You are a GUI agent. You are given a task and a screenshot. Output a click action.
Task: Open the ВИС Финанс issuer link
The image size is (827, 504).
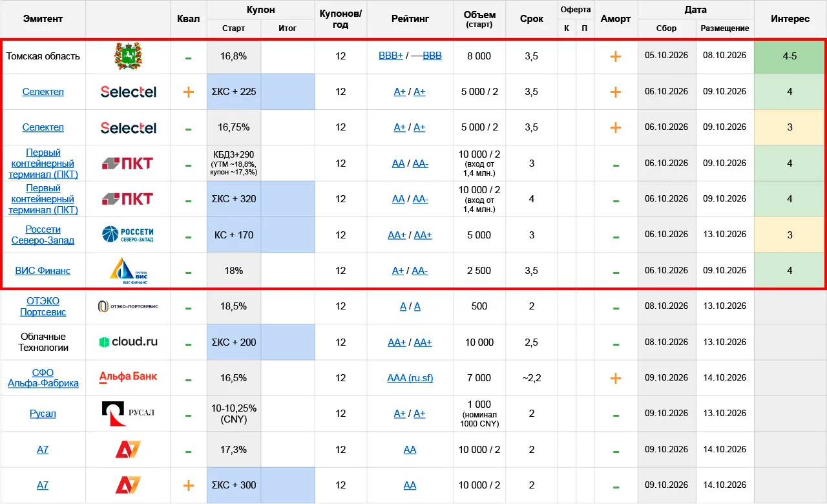tap(43, 271)
